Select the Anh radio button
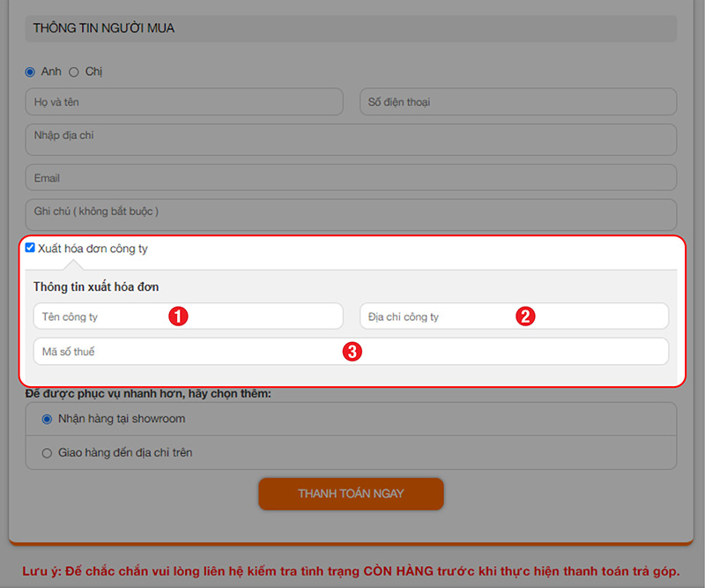 (30, 71)
